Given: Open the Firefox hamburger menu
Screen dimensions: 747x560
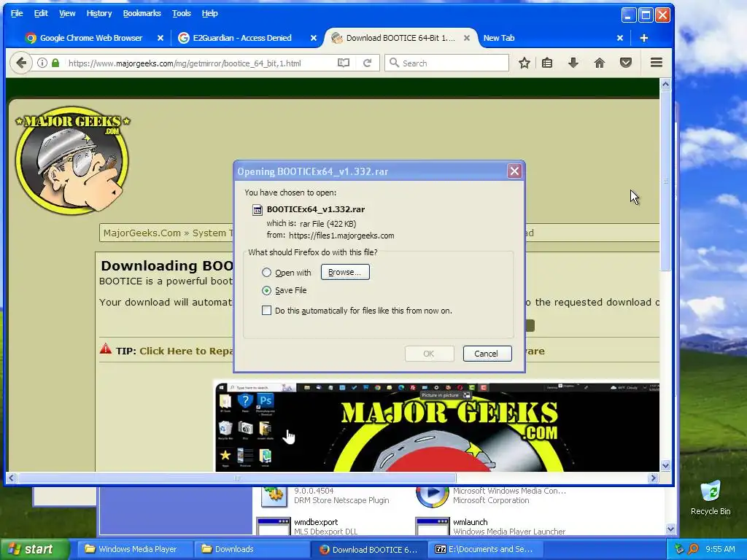Looking at the screenshot, I should click(x=657, y=63).
